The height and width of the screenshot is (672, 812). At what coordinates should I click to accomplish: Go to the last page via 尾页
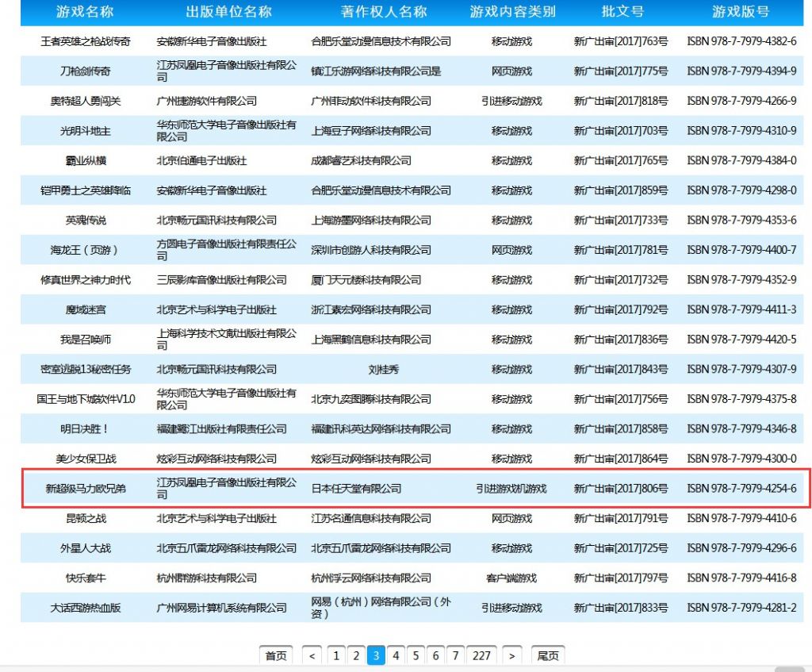tap(548, 655)
